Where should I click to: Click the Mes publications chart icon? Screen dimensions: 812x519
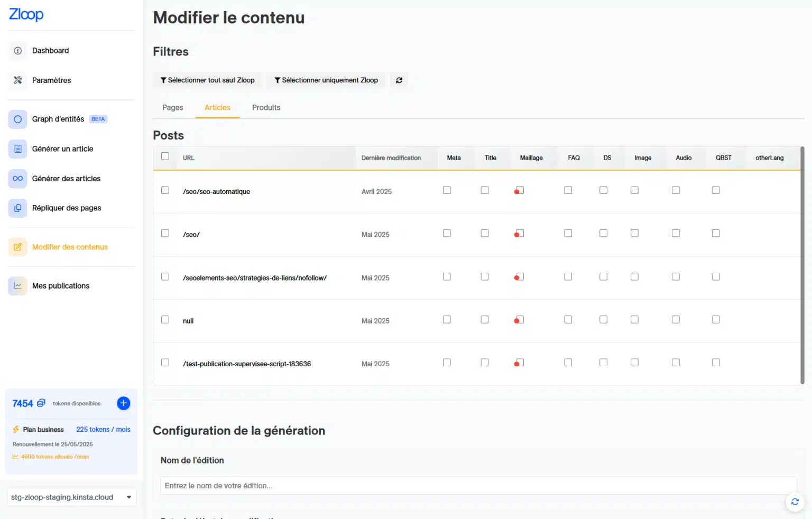coord(17,286)
